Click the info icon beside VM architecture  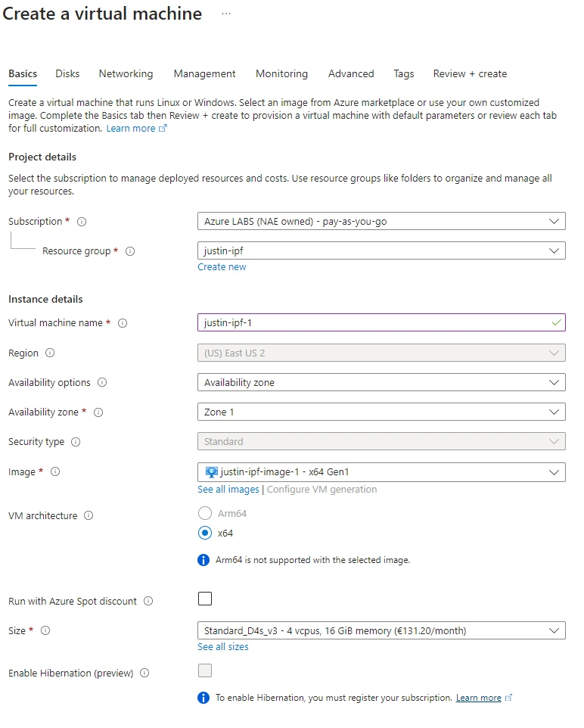pos(89,516)
